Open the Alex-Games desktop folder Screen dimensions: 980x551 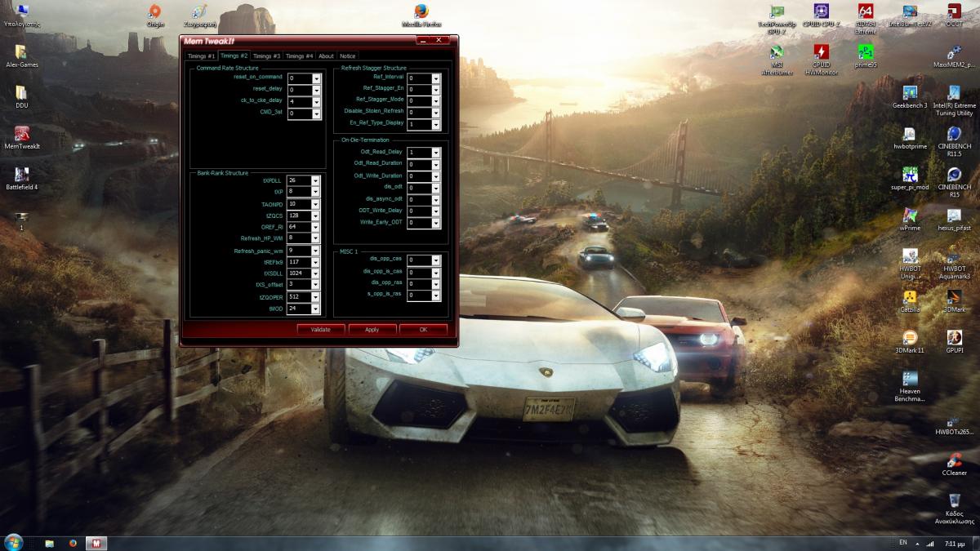pos(22,56)
